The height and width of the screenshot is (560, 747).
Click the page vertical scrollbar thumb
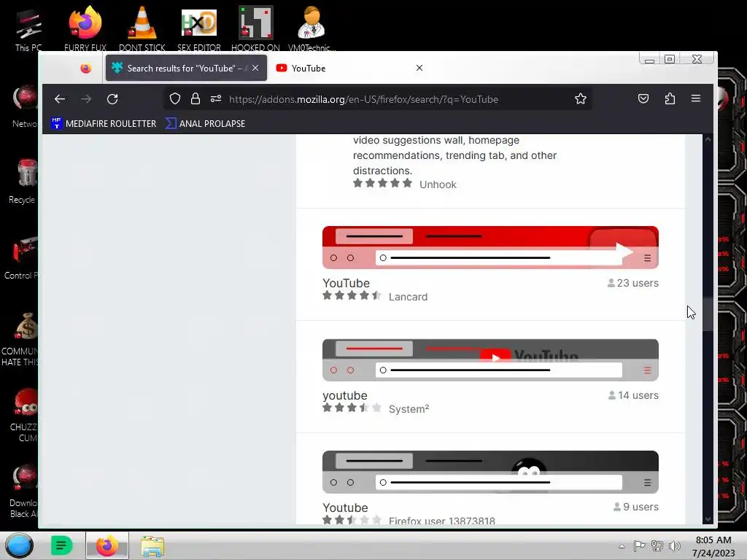click(x=708, y=314)
